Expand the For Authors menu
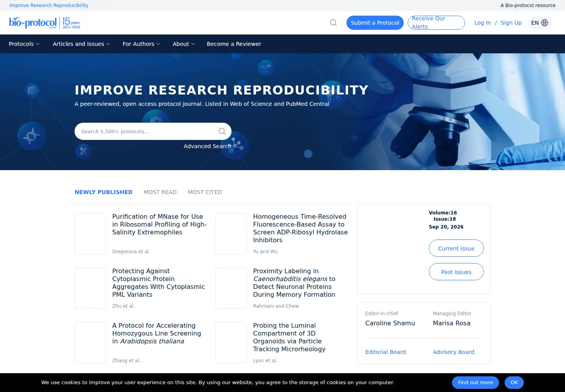Screen dimensions: 565x392 click(141, 44)
